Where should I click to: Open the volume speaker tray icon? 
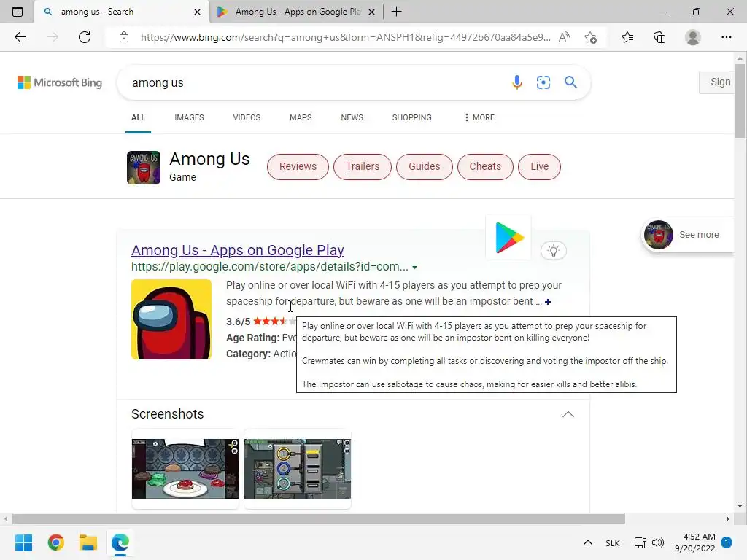point(658,542)
